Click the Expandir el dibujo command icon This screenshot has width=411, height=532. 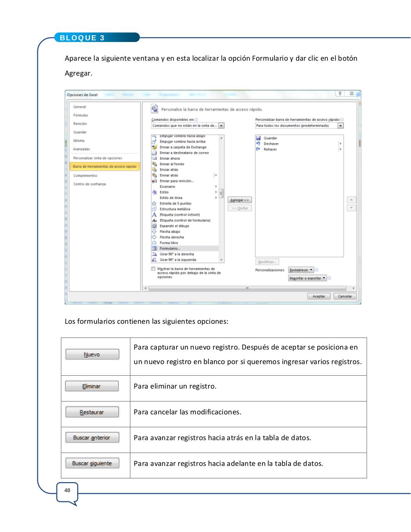[x=154, y=226]
